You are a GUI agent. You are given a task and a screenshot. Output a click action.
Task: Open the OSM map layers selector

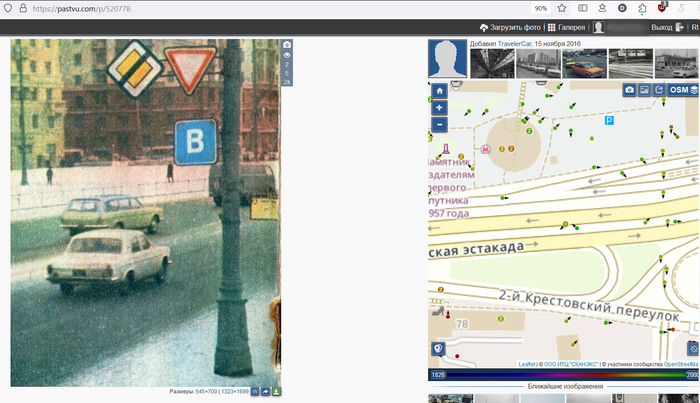pos(683,90)
